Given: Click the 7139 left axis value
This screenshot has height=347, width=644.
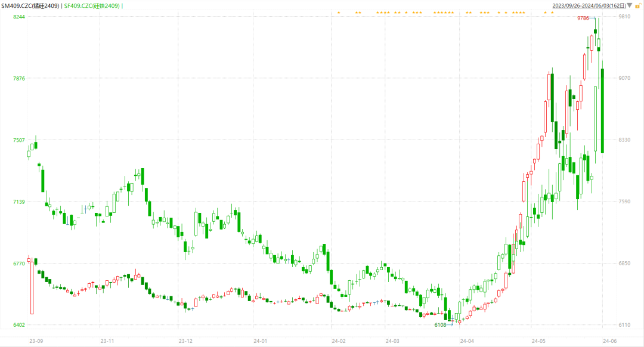Looking at the screenshot, I should click(x=19, y=202).
